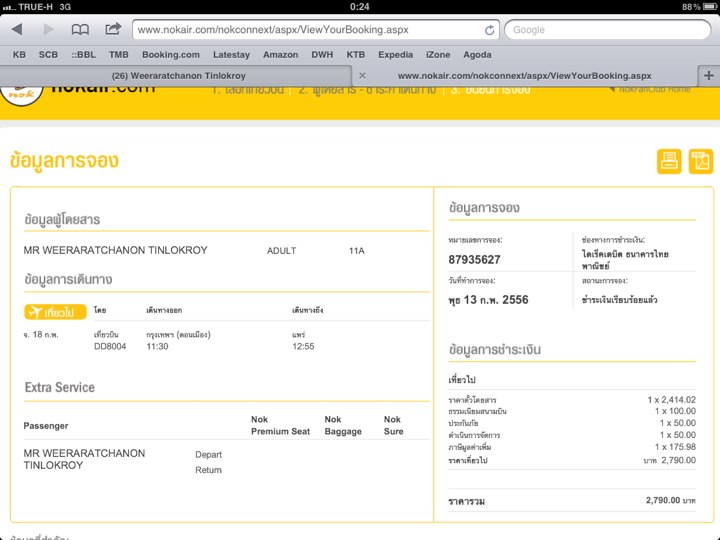720x540 pixels.
Task: Click the Nok Air bird logo
Action: [21, 94]
